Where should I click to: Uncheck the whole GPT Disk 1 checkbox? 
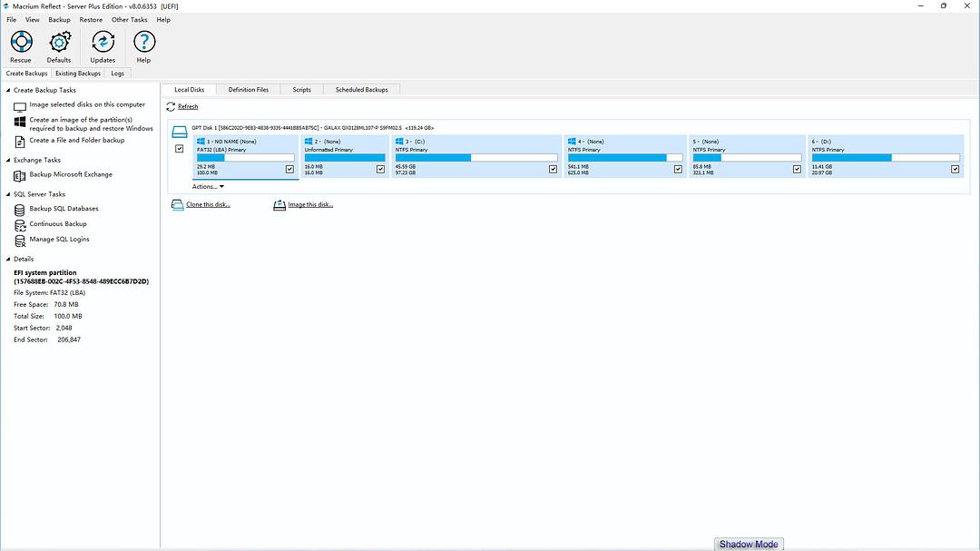click(180, 149)
